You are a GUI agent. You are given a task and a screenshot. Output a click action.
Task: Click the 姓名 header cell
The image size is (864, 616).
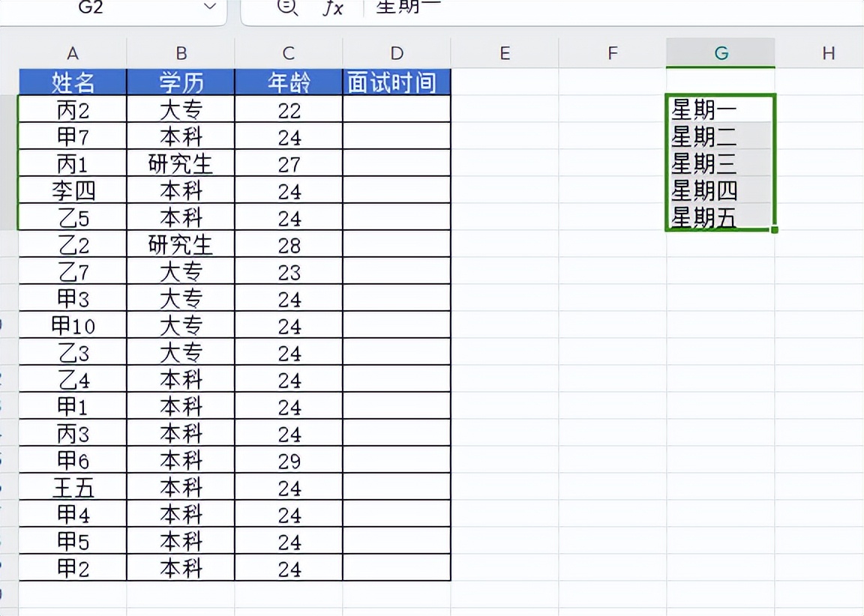73,82
